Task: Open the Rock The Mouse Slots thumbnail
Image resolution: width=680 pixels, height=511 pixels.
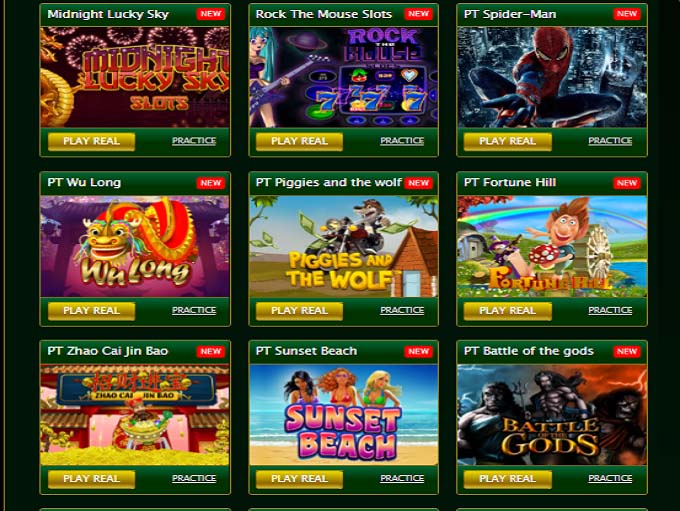Action: [x=343, y=77]
